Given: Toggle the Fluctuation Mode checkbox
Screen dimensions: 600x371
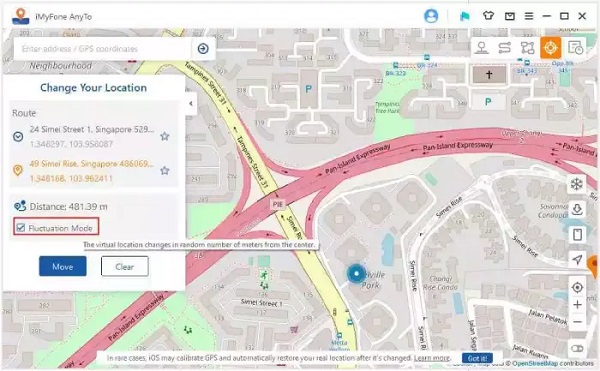Looking at the screenshot, I should [21, 228].
